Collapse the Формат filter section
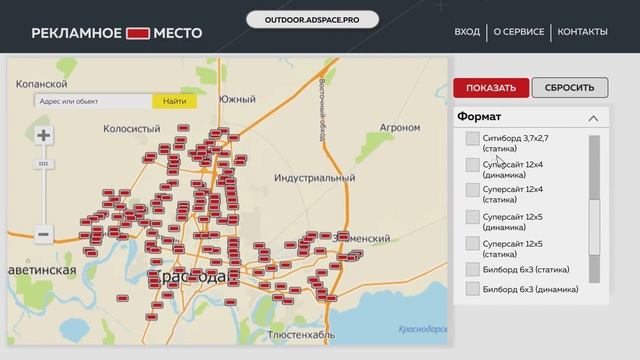Screen dimensions: 640x360 pos(593,118)
